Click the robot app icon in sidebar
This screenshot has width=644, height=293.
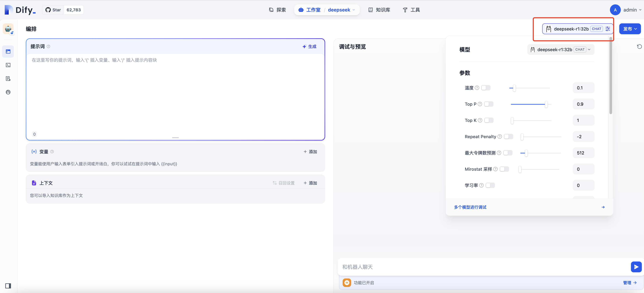(x=8, y=29)
